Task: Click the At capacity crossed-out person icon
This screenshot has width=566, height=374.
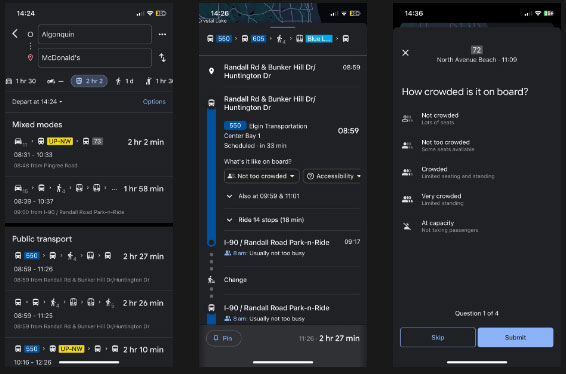Action: coord(407,226)
